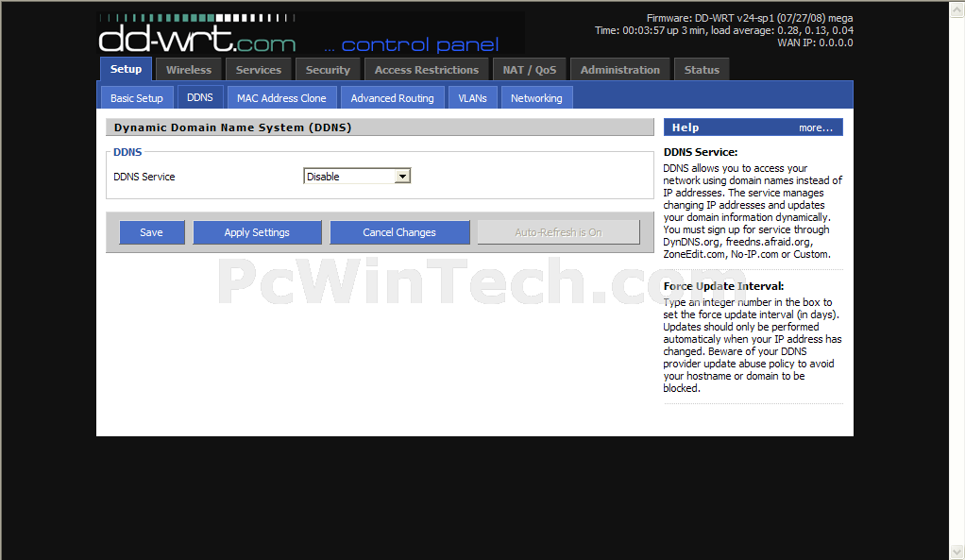This screenshot has width=965, height=560.
Task: Open the Setup main tab
Action: [126, 70]
